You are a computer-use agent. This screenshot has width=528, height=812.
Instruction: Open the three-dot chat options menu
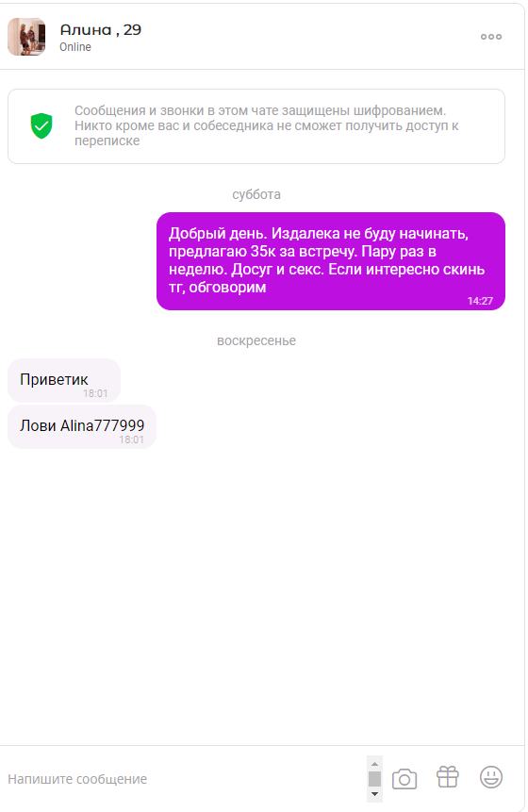[x=490, y=37]
